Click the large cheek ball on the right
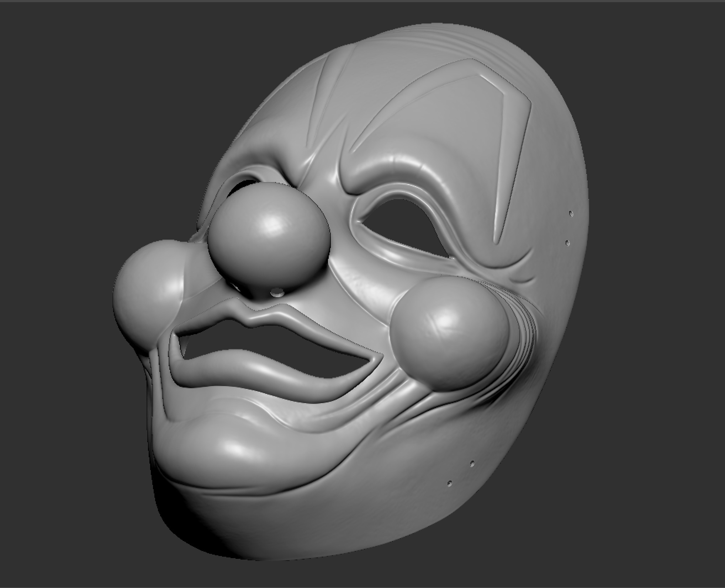 (x=450, y=334)
